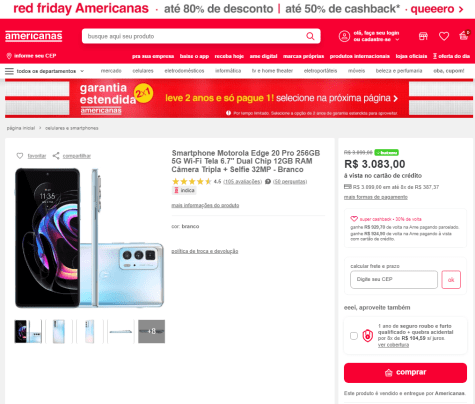Open the celulares category
475x404 pixels.
(143, 71)
